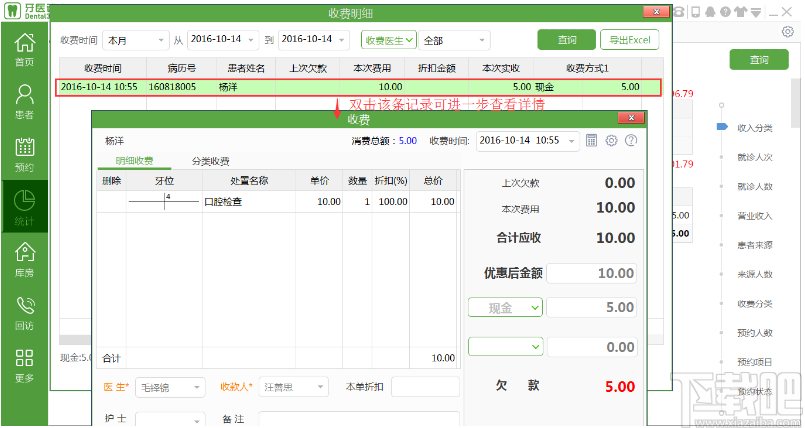Click the 本次实收 column header
805x428 pixels.
(x=501, y=68)
